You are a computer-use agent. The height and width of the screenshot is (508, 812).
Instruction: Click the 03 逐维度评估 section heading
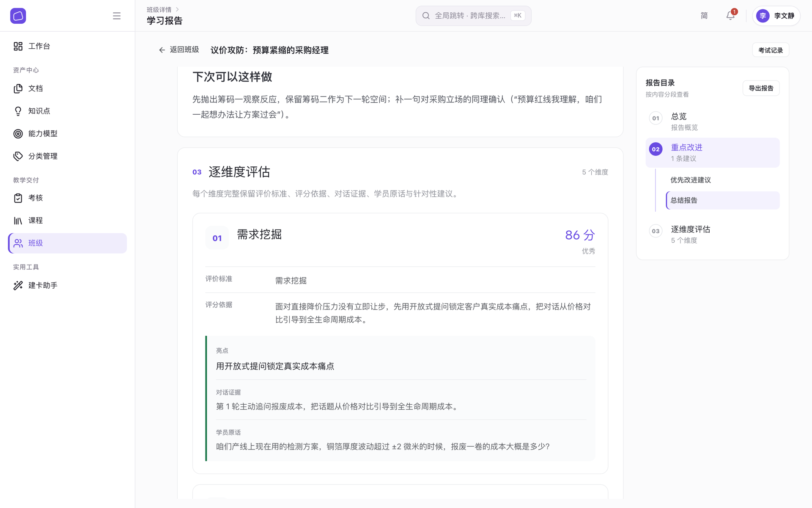(231, 172)
